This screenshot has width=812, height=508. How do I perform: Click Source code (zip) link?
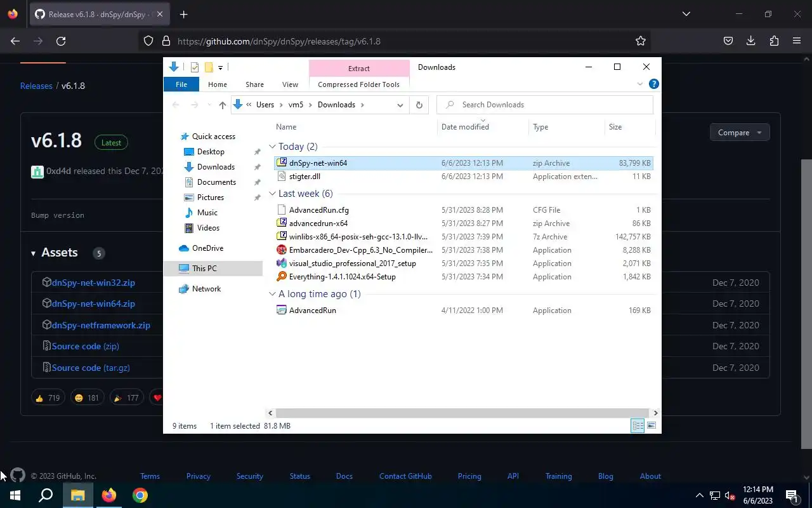tap(86, 346)
